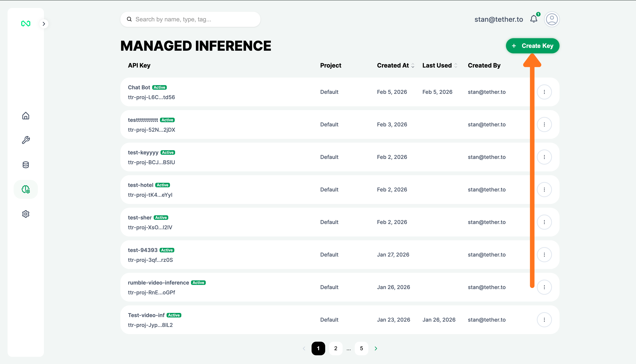Go to page 5
Image resolution: width=636 pixels, height=364 pixels.
click(x=361, y=348)
